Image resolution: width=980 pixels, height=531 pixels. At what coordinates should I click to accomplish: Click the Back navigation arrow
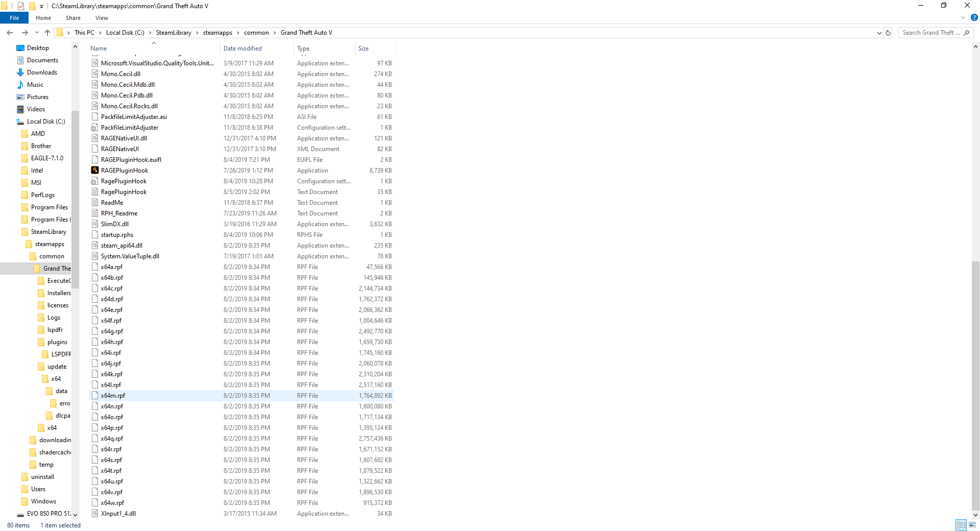click(10, 33)
